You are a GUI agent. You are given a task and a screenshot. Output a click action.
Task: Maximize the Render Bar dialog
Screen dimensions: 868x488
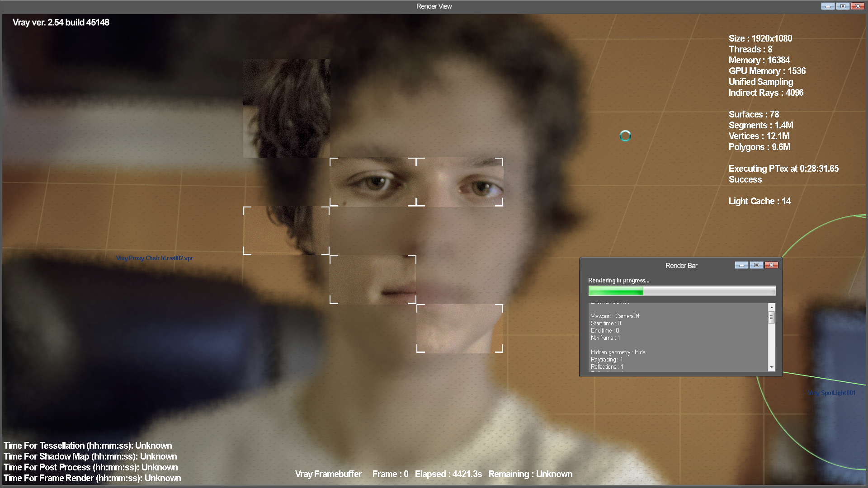756,265
